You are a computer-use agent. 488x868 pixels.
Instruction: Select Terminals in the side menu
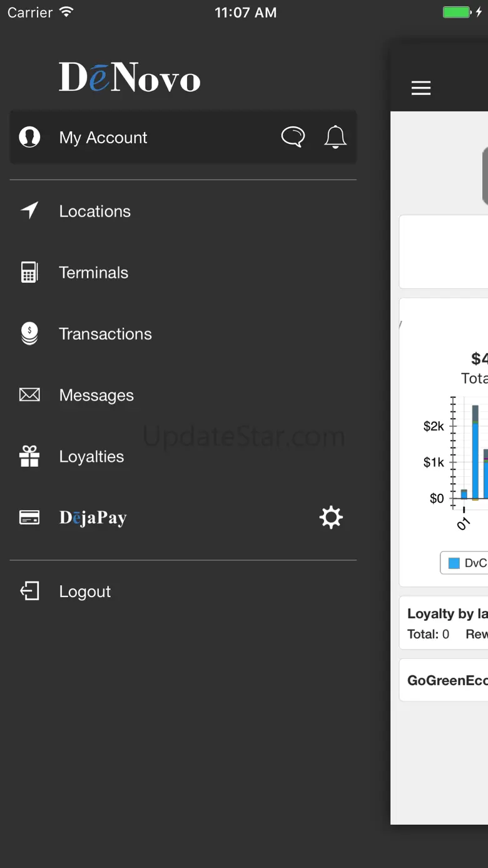[x=94, y=273]
